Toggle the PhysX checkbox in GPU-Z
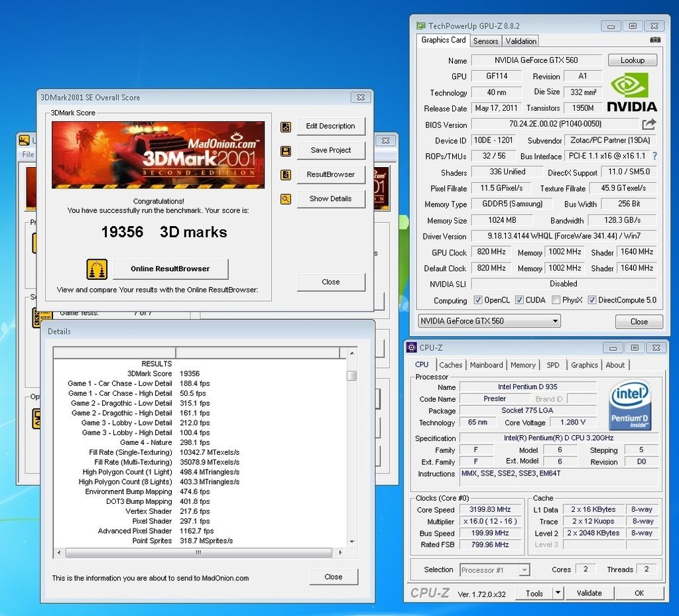The height and width of the screenshot is (616, 679). [556, 300]
